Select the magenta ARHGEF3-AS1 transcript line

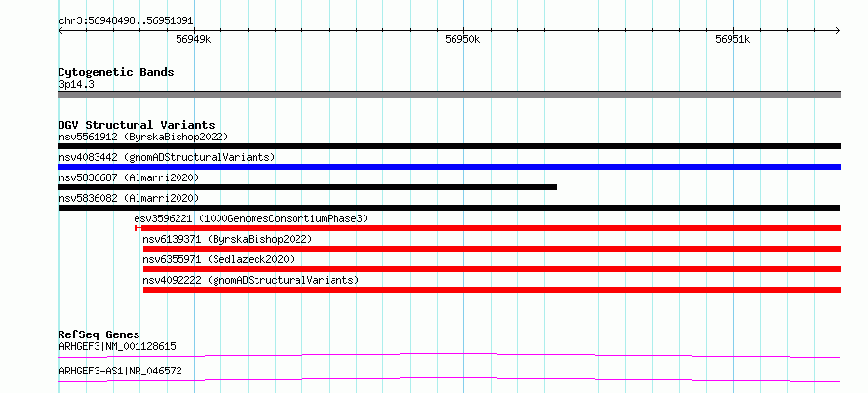pyautogui.click(x=449, y=379)
